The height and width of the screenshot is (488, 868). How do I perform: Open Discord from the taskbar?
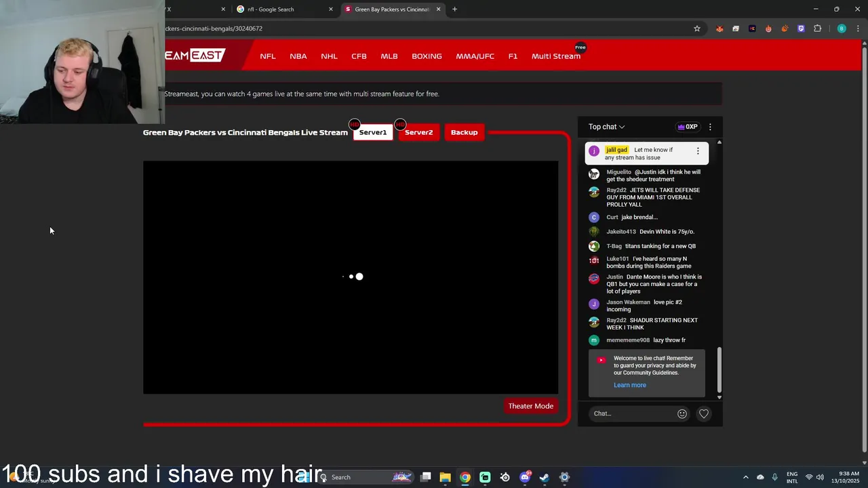tap(525, 477)
